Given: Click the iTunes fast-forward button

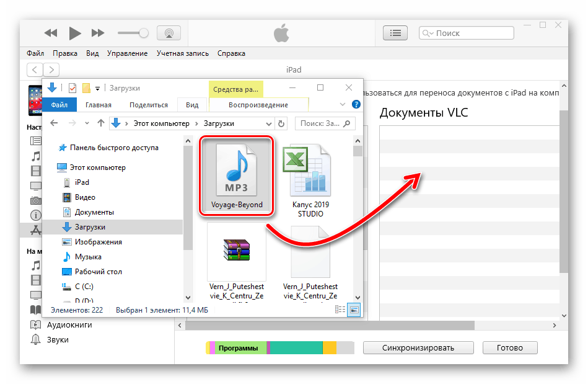Looking at the screenshot, I should 98,33.
